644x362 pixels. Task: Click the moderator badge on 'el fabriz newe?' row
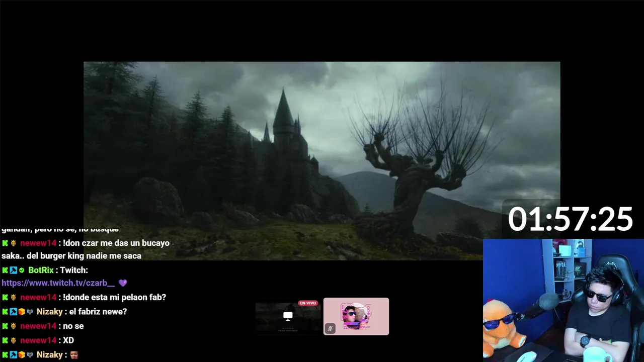(14, 312)
